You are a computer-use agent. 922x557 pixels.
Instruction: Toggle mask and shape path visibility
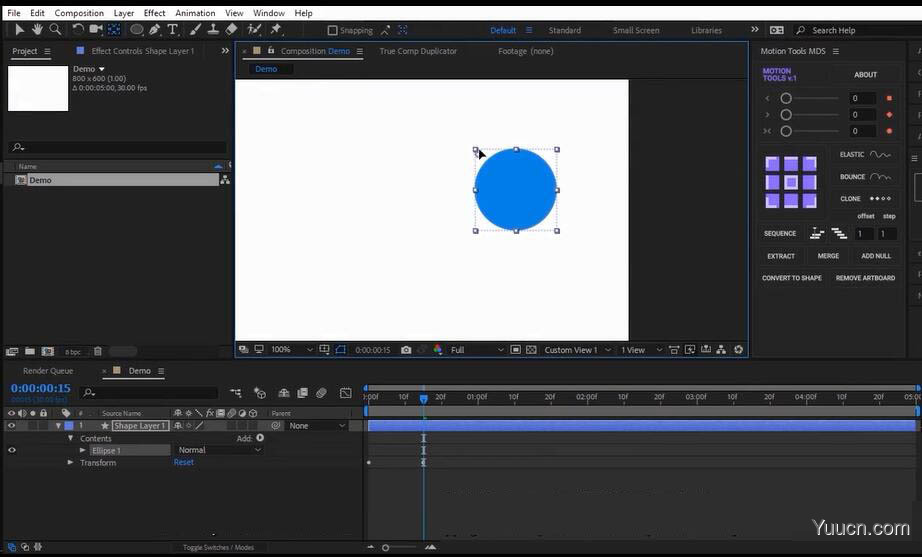340,349
